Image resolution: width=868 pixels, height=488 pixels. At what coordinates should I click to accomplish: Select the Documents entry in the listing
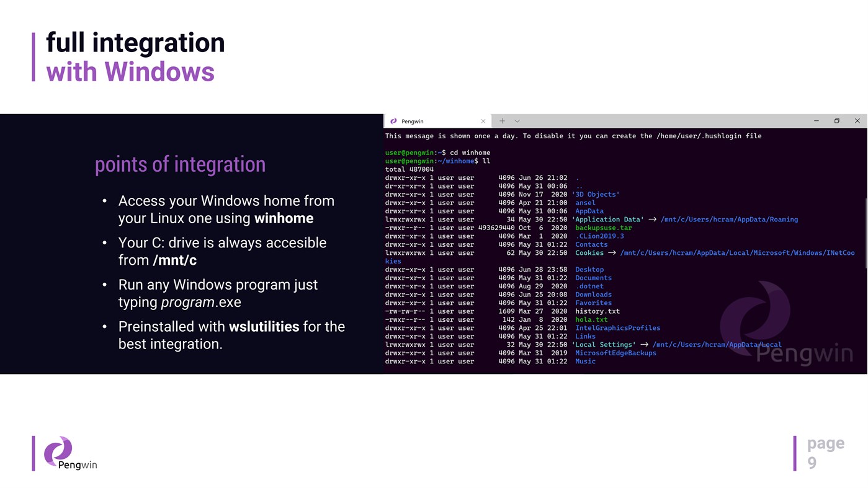593,277
